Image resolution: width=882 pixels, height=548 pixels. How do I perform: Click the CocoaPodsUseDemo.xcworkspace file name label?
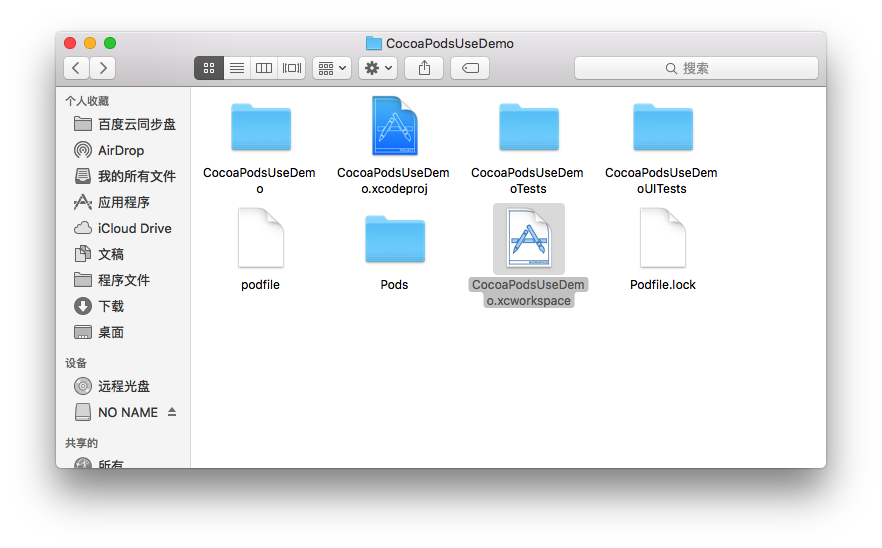[x=528, y=293]
